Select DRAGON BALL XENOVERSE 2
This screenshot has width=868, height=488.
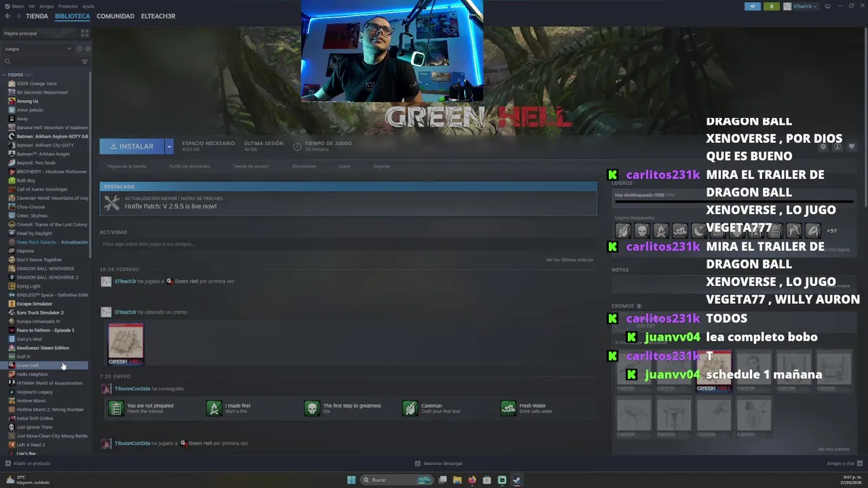(x=47, y=277)
